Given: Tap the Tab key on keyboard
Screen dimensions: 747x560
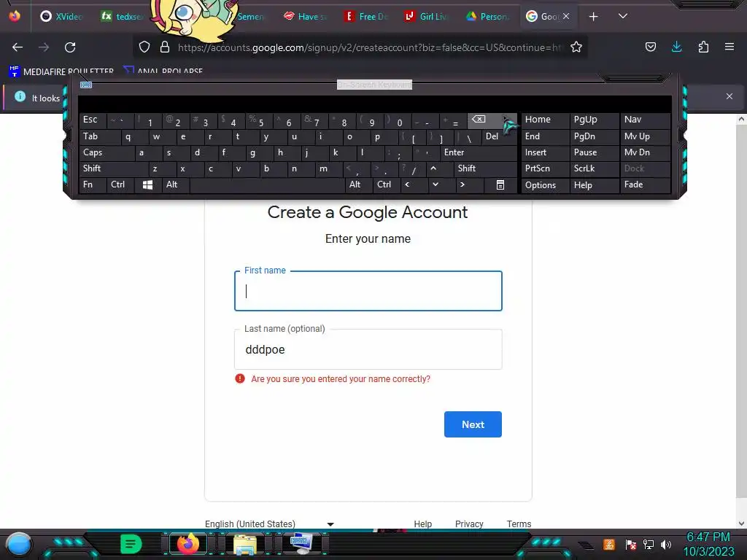Looking at the screenshot, I should click(x=99, y=136).
